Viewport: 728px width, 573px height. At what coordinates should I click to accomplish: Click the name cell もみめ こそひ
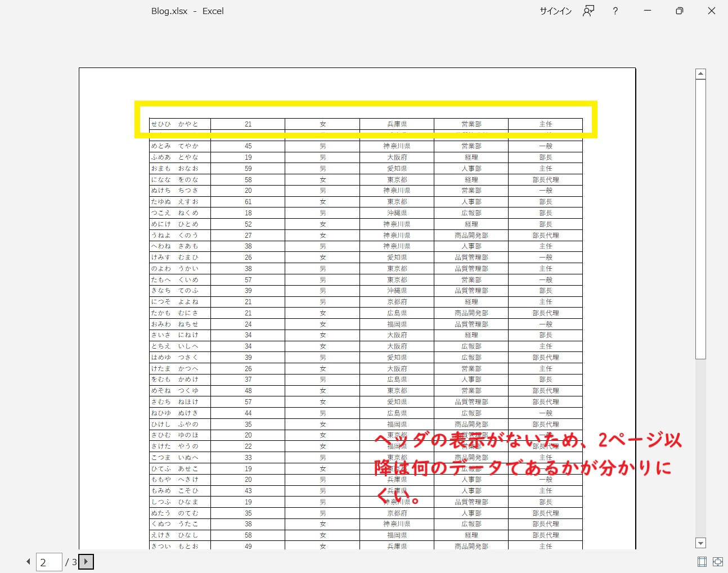pyautogui.click(x=180, y=491)
